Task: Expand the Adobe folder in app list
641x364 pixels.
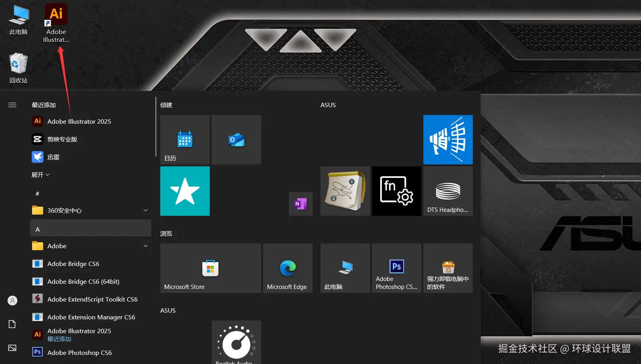Action: (91, 246)
